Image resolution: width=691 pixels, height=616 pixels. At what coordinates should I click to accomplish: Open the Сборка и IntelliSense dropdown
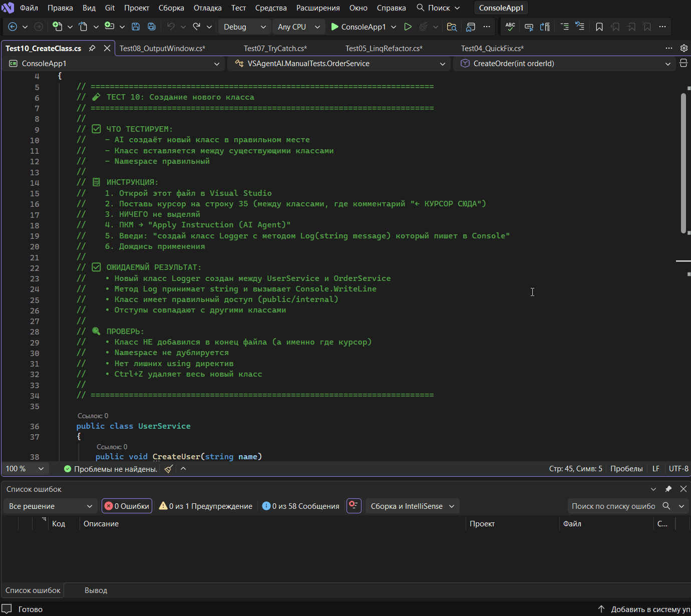tap(412, 506)
